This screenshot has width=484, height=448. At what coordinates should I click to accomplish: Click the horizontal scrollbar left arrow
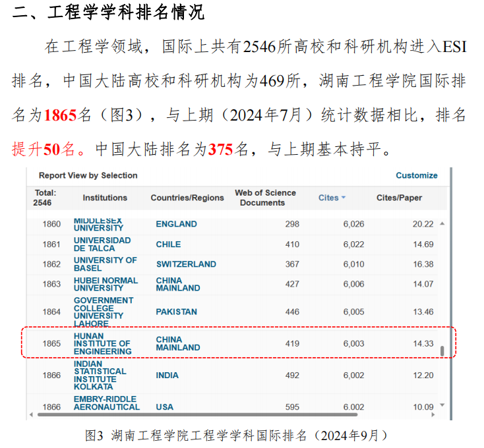30,414
